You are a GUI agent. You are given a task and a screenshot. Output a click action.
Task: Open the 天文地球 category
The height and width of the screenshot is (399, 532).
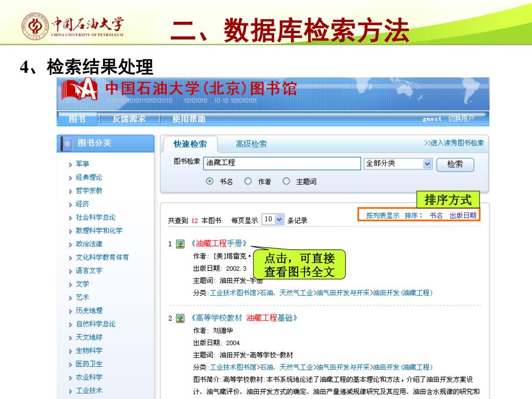(x=89, y=337)
